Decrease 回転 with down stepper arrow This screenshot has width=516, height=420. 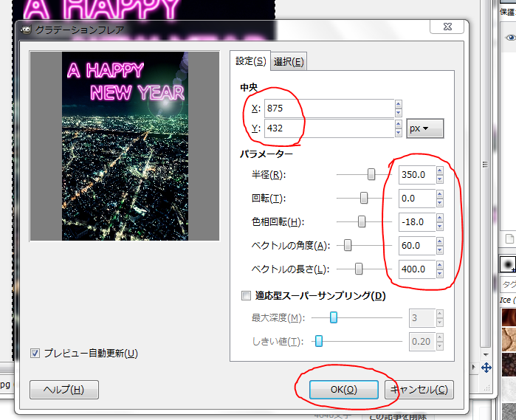tap(440, 203)
